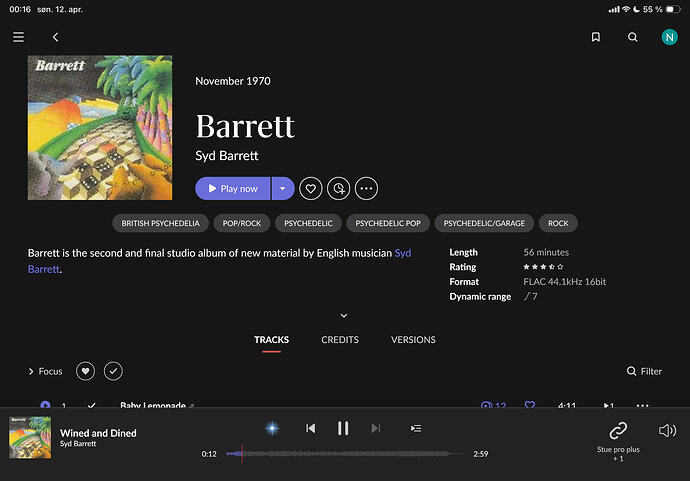Open the volume speaker control
The width and height of the screenshot is (690, 481).
(667, 430)
